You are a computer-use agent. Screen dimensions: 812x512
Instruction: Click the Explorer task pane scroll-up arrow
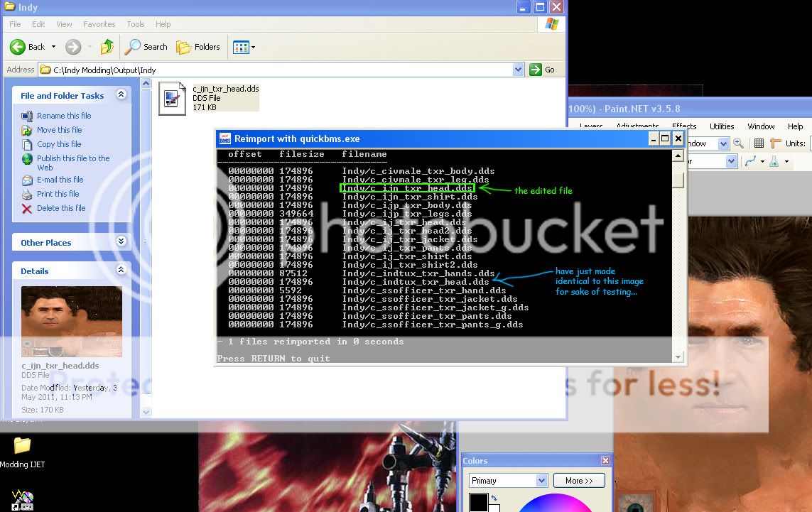click(x=146, y=83)
